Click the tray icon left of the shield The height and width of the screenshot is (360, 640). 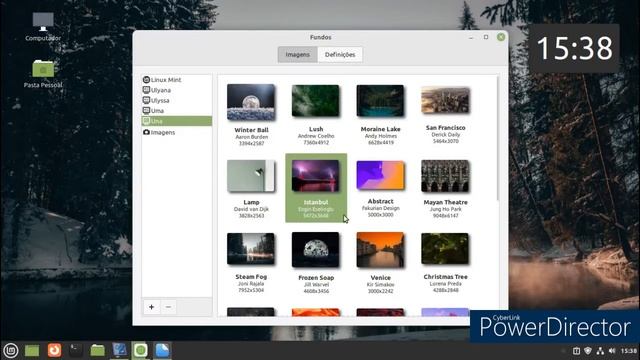click(576, 351)
